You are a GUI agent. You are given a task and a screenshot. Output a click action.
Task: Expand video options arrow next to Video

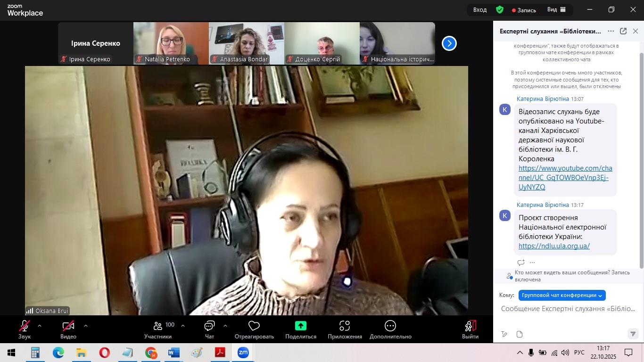point(86,326)
